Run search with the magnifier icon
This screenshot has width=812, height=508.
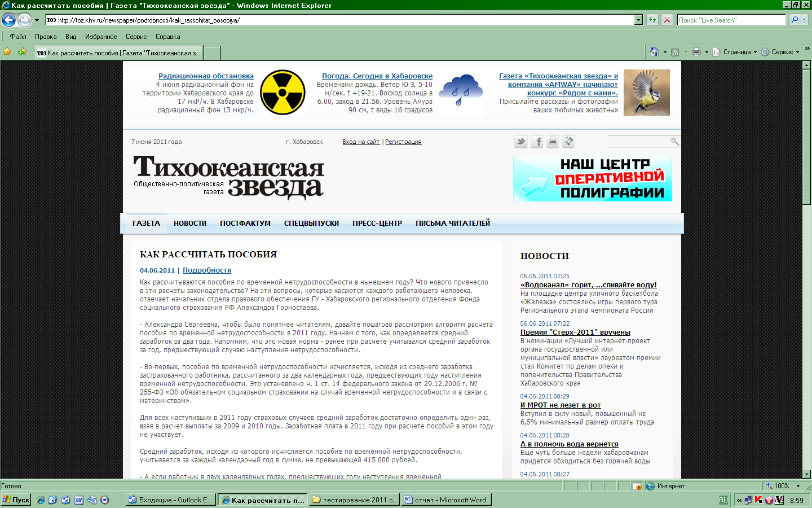point(795,20)
